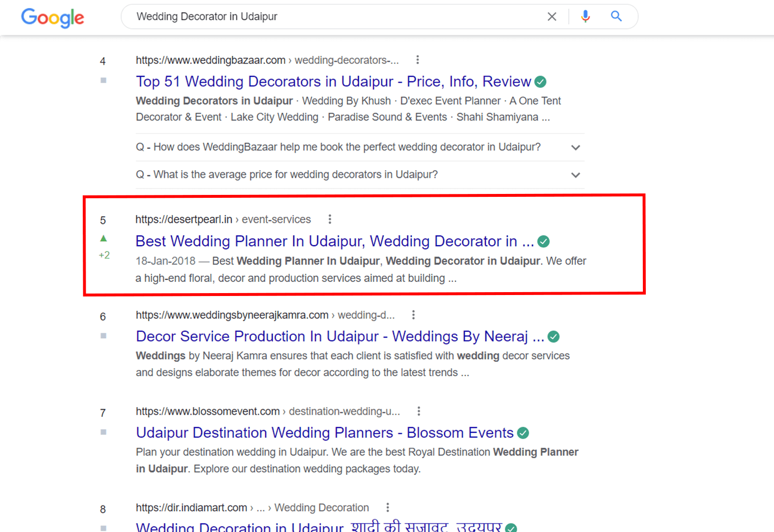The height and width of the screenshot is (532, 774).
Task: Click the magnifying glass search button
Action: [x=616, y=16]
